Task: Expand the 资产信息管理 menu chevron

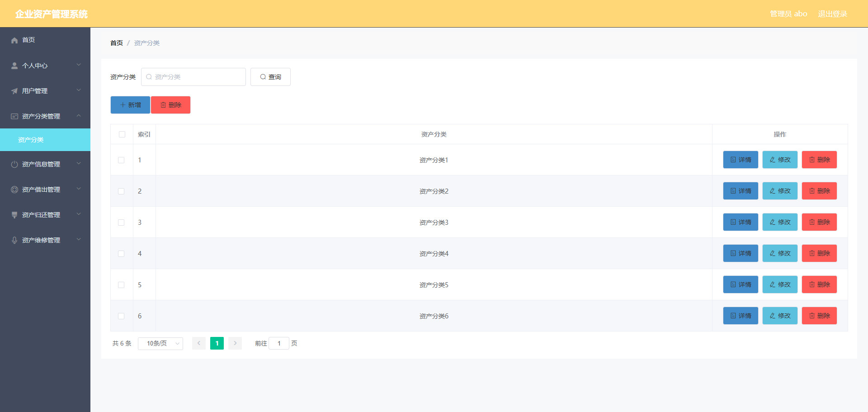Action: tap(79, 164)
